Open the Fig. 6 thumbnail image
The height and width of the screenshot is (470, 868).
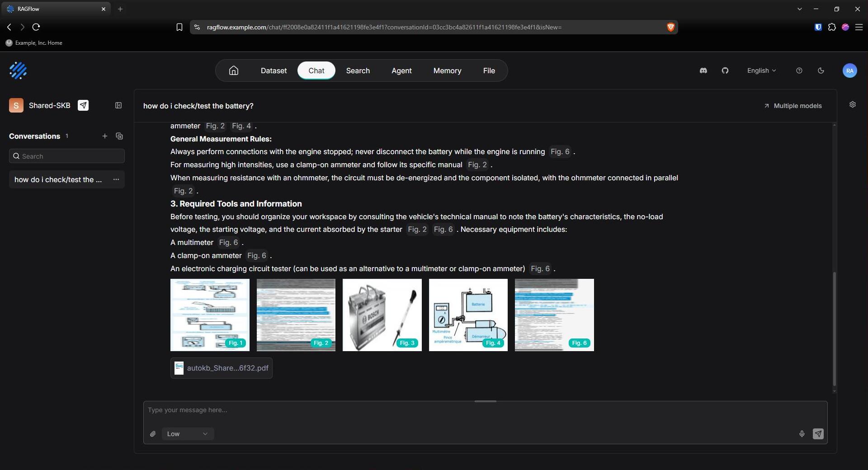tap(554, 315)
